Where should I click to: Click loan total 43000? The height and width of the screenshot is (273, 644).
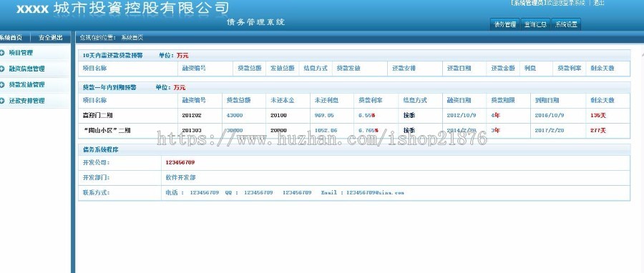(x=235, y=116)
